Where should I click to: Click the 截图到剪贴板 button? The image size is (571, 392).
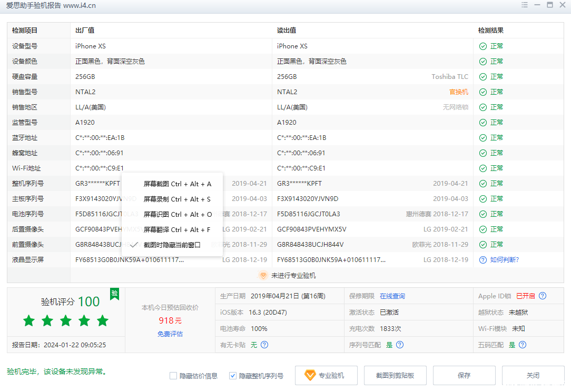click(395, 375)
